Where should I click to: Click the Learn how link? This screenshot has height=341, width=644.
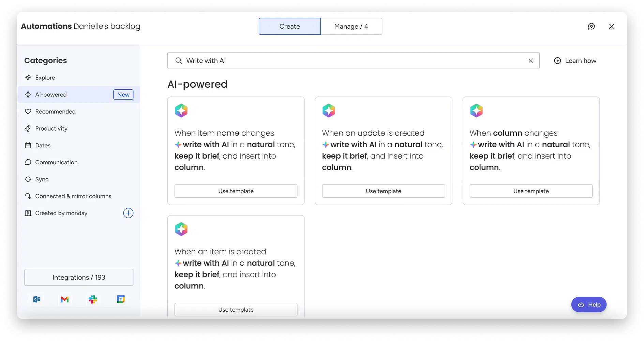(575, 61)
